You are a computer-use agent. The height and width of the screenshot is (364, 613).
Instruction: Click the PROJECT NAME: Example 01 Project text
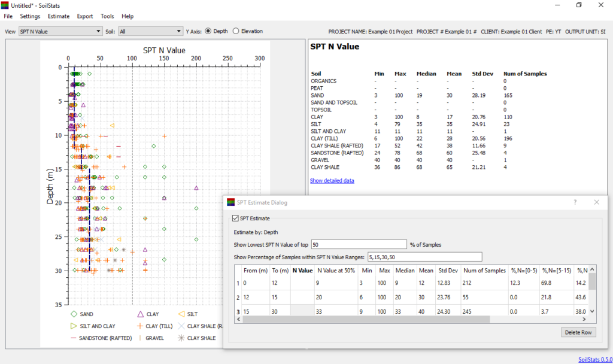(370, 31)
